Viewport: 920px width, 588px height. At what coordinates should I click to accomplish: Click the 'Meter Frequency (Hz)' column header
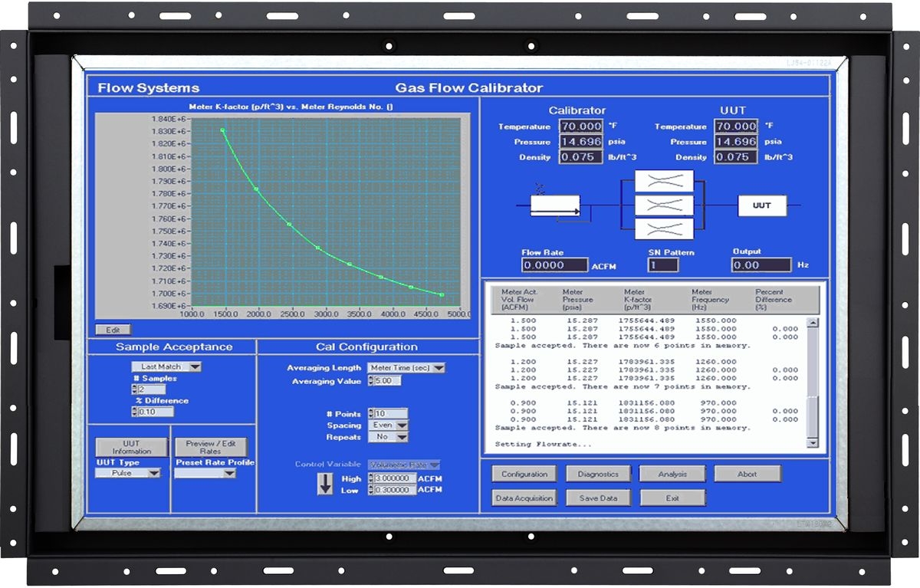[x=709, y=300]
